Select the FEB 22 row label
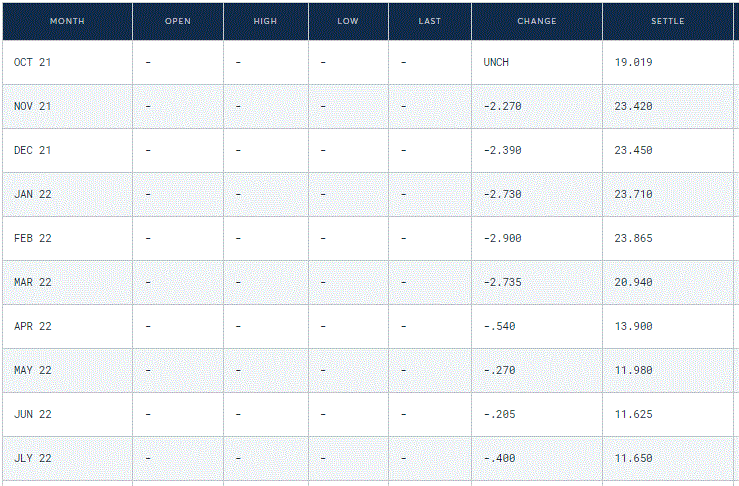The image size is (739, 486). pos(32,238)
